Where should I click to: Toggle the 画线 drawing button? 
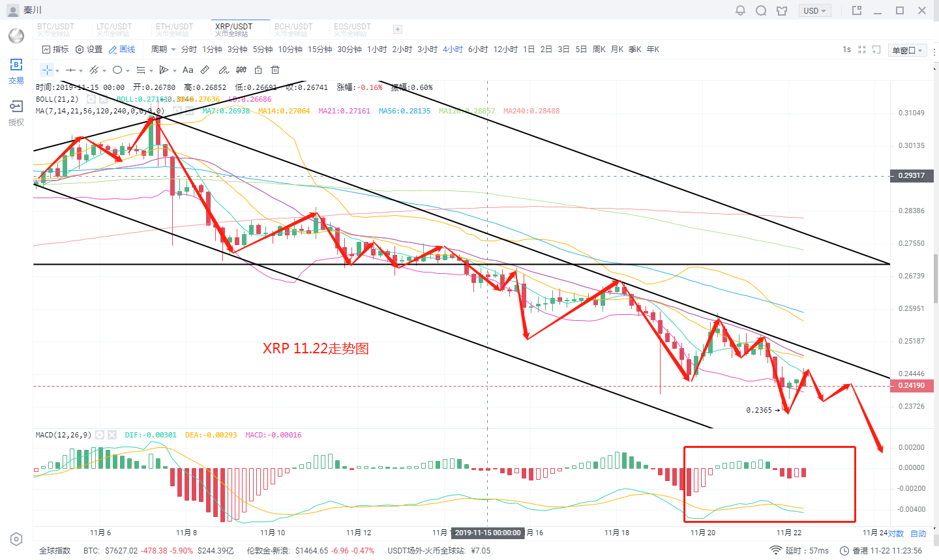coord(122,50)
